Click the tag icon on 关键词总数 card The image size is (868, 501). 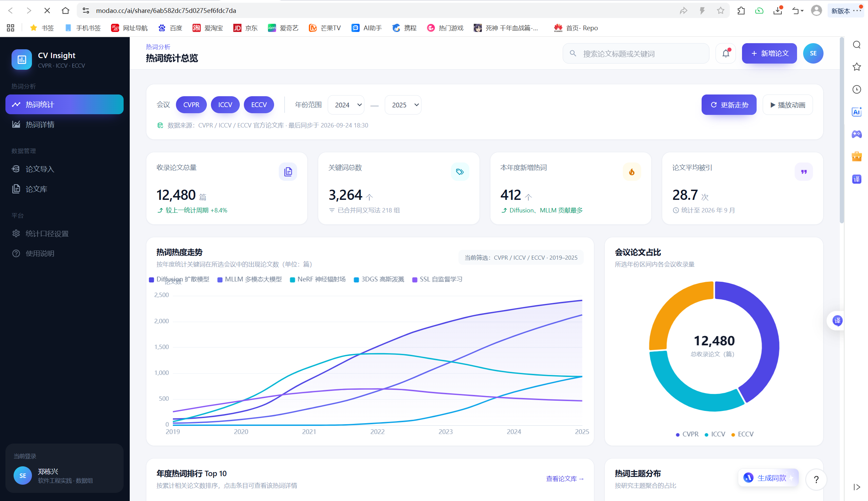(x=460, y=172)
